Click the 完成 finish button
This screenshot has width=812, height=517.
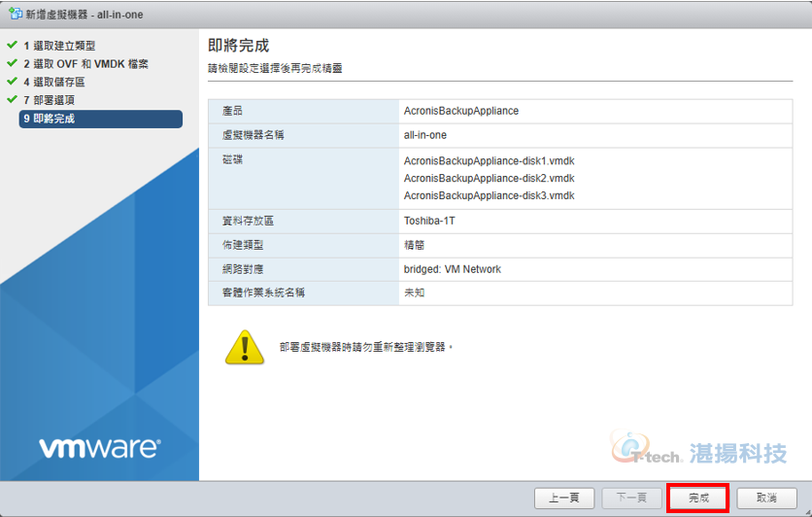(x=698, y=498)
